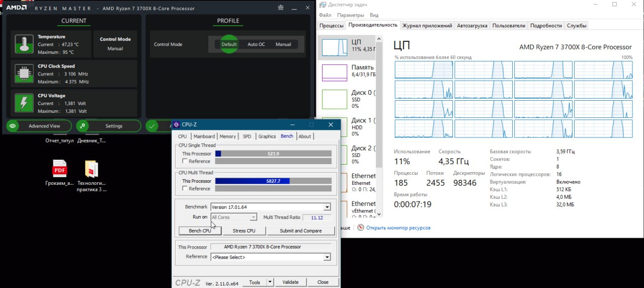The height and width of the screenshot is (288, 644).
Task: Switch to the Журнал приложений tab
Action: 427,25
